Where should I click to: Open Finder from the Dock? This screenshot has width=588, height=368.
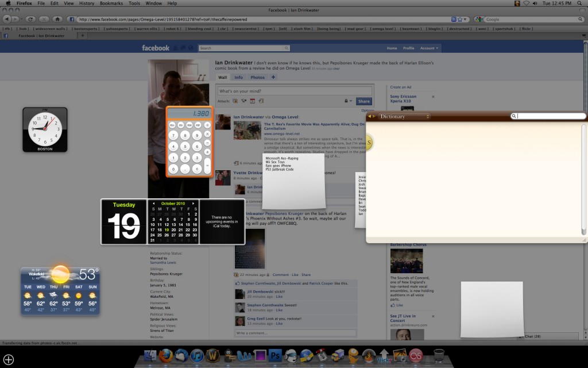[x=150, y=355]
